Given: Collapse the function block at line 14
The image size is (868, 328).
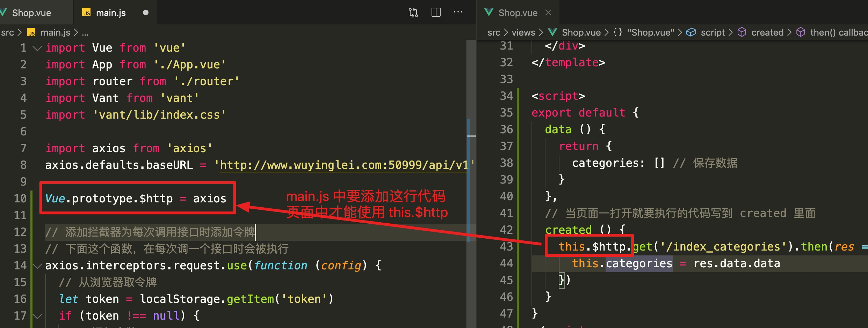Looking at the screenshot, I should point(37,266).
